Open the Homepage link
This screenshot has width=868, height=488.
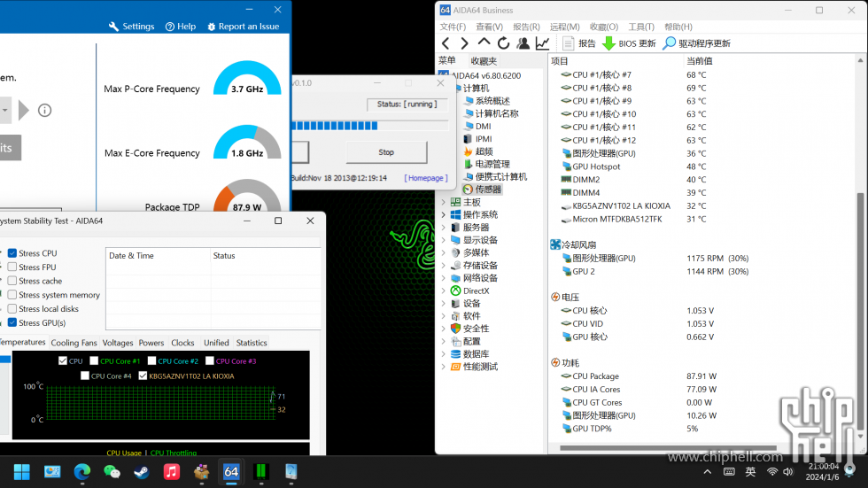coord(426,178)
